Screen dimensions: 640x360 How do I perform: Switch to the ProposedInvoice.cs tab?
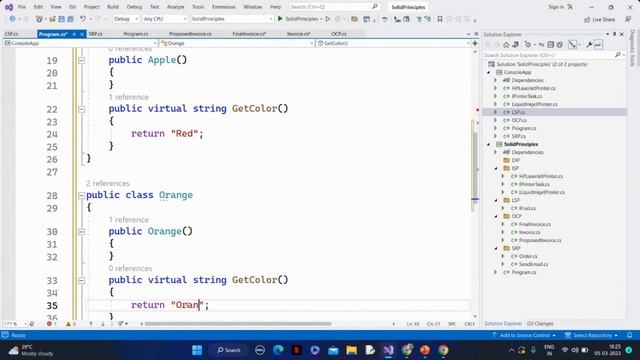coord(190,34)
